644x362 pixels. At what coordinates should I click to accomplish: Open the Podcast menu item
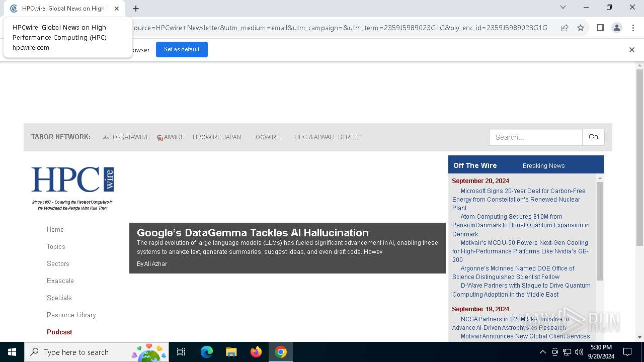tap(59, 332)
